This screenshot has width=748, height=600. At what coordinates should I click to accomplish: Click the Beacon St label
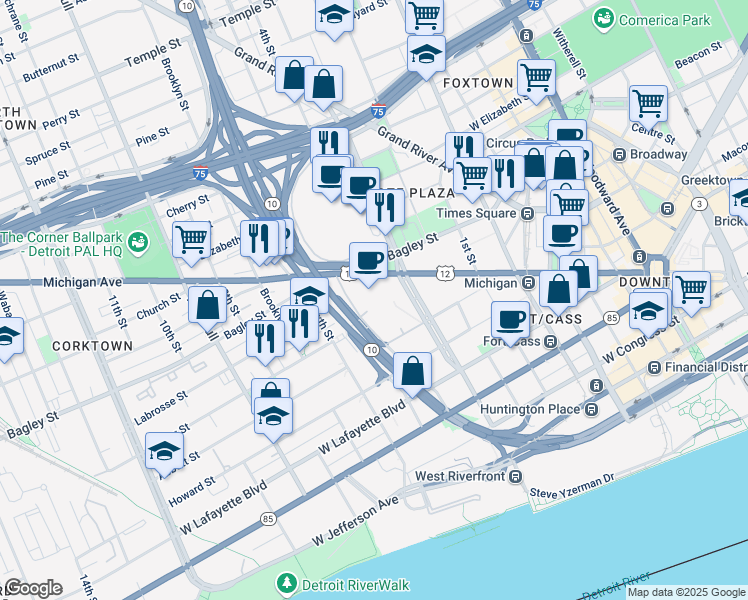698,55
